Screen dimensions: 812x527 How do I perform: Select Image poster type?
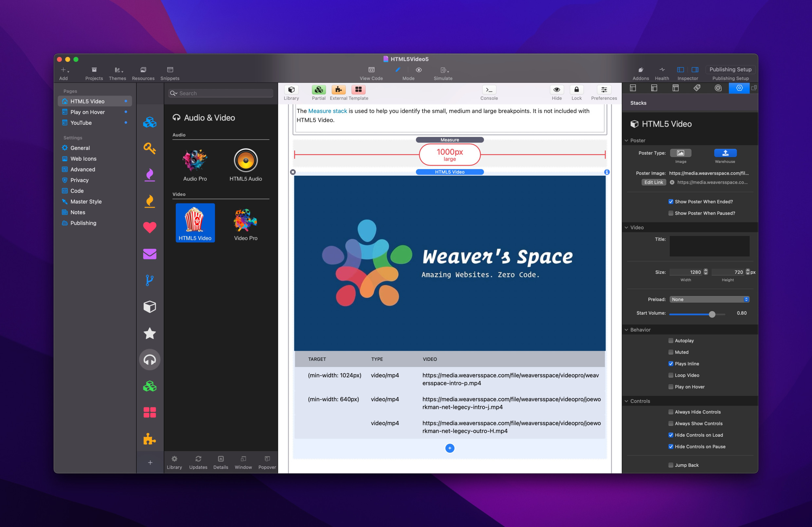680,153
